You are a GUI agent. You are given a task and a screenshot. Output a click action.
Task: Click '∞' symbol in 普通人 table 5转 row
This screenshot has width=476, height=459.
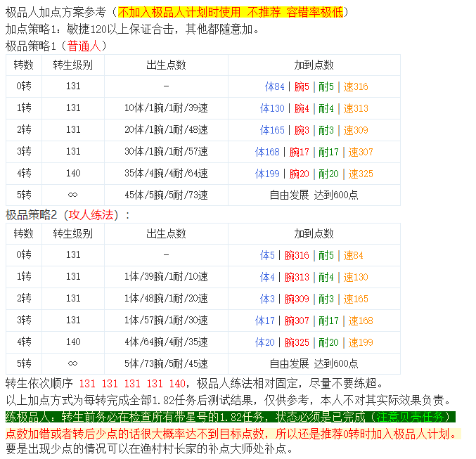73,195
